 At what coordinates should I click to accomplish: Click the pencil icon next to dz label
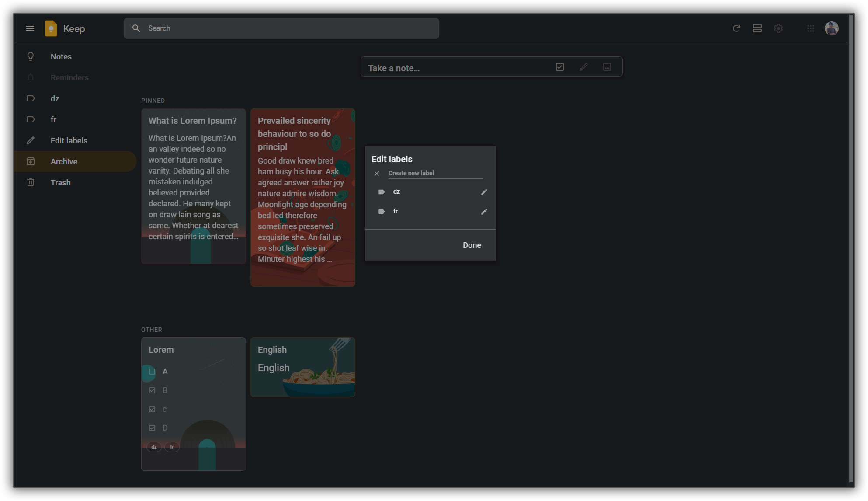pyautogui.click(x=484, y=192)
